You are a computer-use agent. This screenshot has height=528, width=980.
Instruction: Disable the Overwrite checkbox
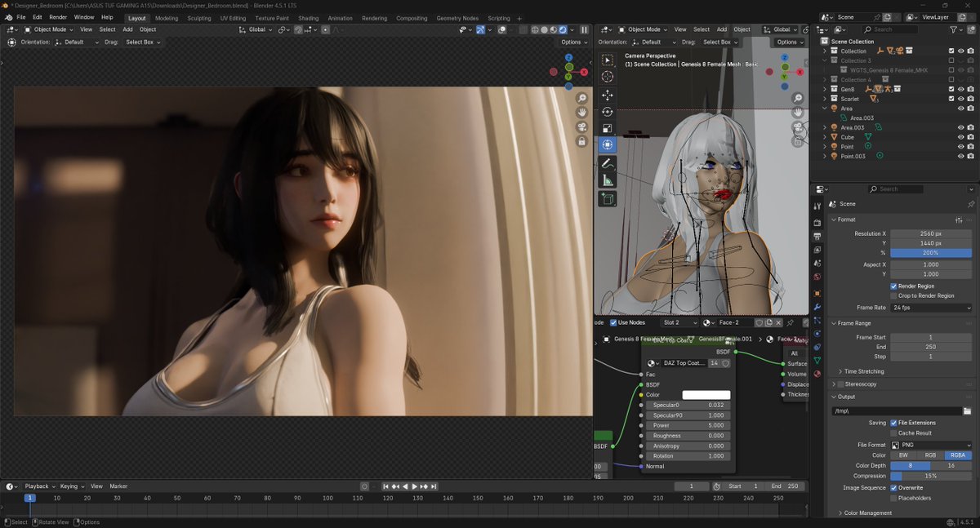pyautogui.click(x=894, y=488)
